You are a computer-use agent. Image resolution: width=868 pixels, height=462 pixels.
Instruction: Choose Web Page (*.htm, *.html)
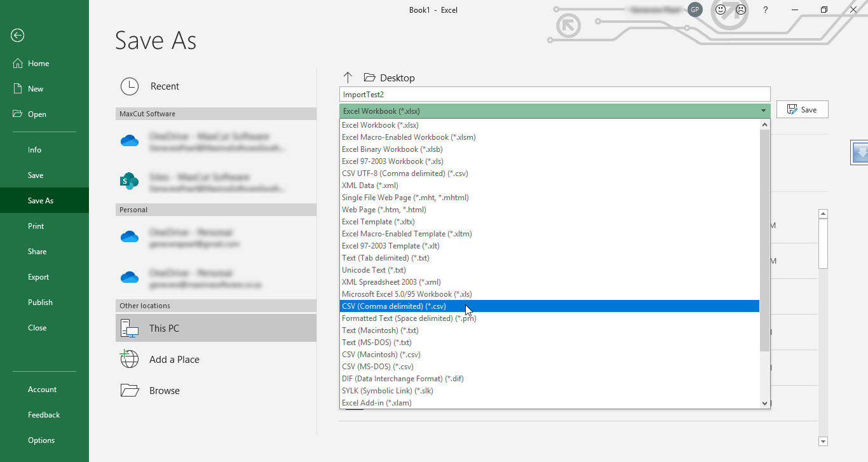[x=550, y=210]
